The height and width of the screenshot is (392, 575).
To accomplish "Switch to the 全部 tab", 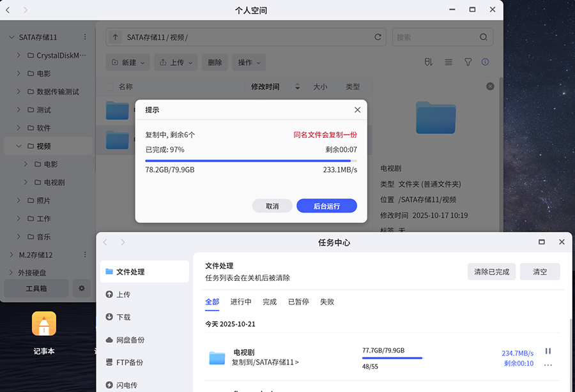I will [212, 302].
